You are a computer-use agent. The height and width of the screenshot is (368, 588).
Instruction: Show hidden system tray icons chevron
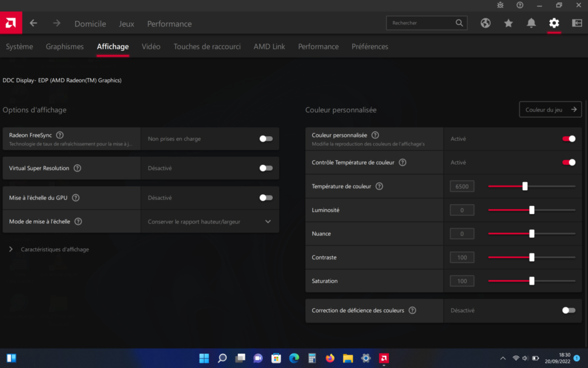point(503,358)
